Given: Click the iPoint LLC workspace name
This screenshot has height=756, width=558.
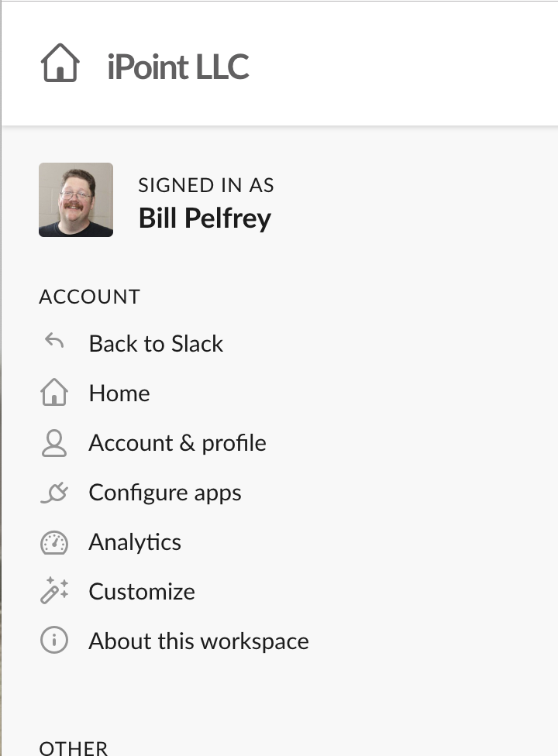Looking at the screenshot, I should [x=177, y=66].
